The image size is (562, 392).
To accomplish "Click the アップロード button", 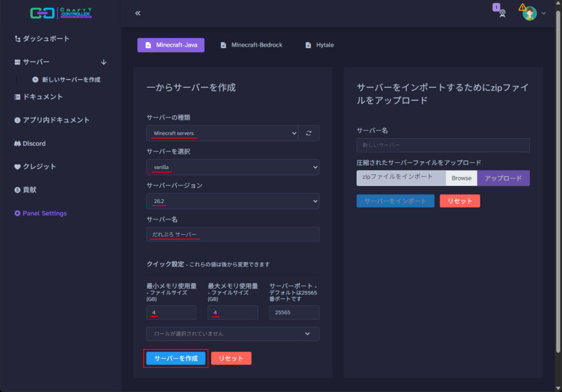I will (503, 178).
